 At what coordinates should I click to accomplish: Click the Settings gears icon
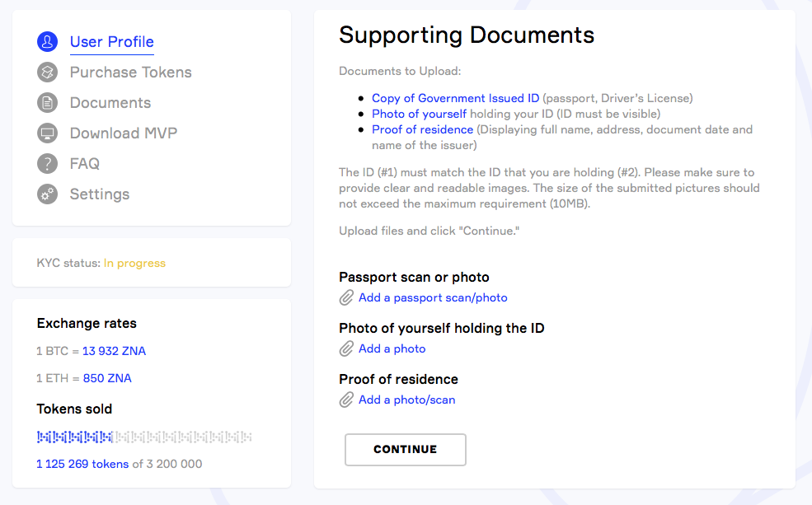point(47,194)
